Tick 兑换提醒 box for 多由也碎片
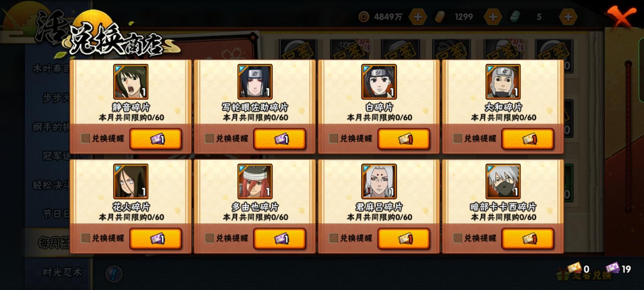This screenshot has width=644, height=290. (209, 238)
